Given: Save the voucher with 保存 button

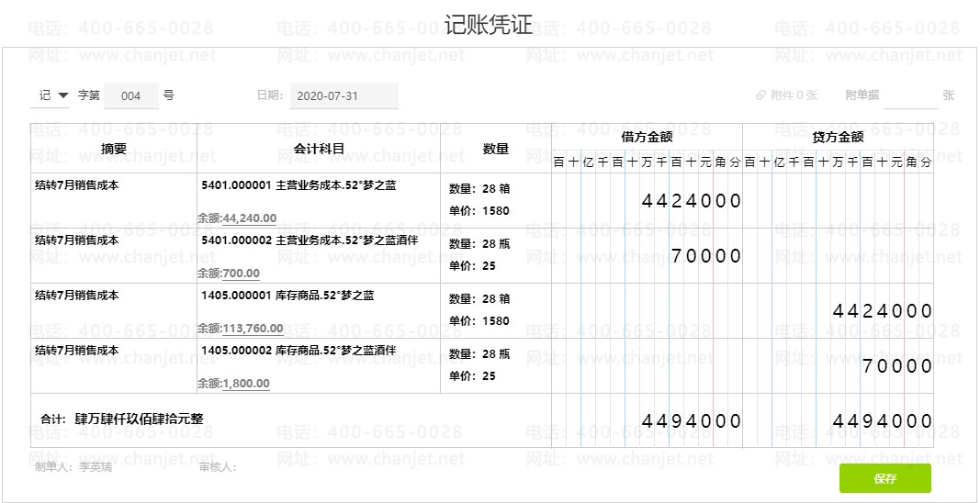Looking at the screenshot, I should [x=885, y=478].
